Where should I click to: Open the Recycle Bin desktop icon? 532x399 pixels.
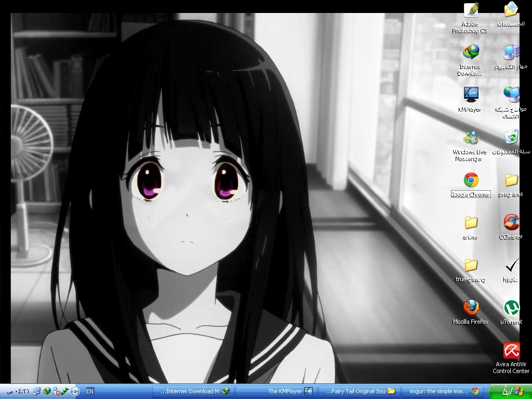511,141
